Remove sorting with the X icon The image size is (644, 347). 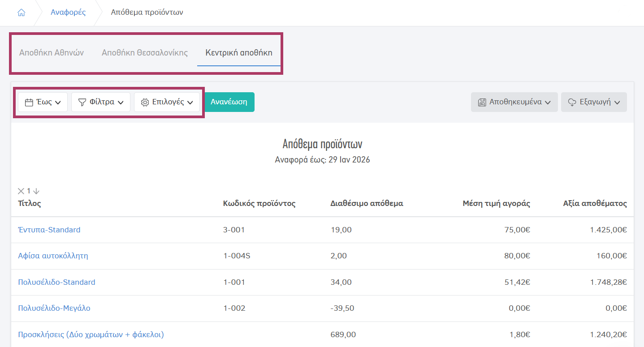click(21, 191)
